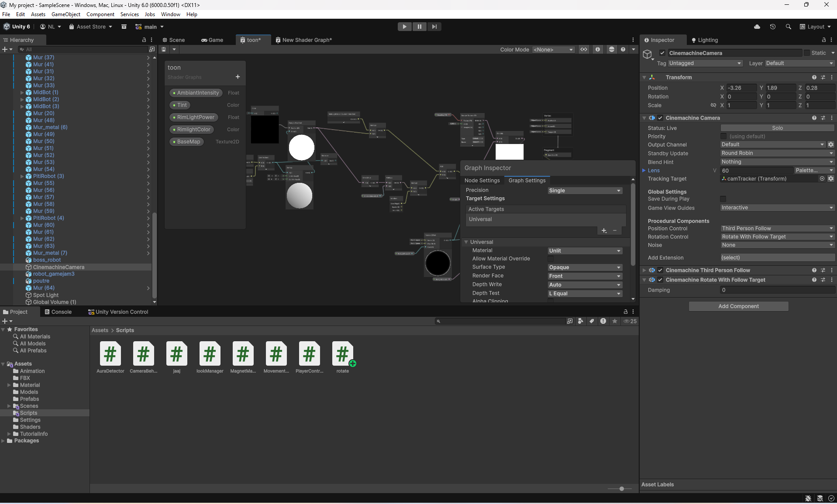Click the Add Component button
Viewport: 837px width, 504px height.
pos(738,306)
